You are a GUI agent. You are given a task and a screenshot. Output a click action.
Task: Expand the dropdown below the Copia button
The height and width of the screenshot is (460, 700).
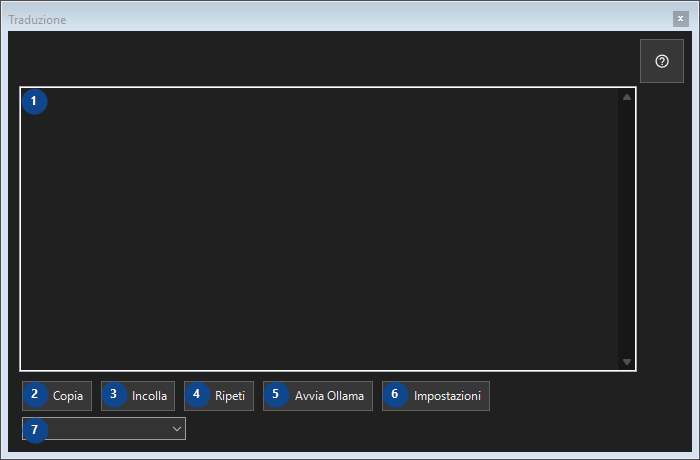coord(104,429)
